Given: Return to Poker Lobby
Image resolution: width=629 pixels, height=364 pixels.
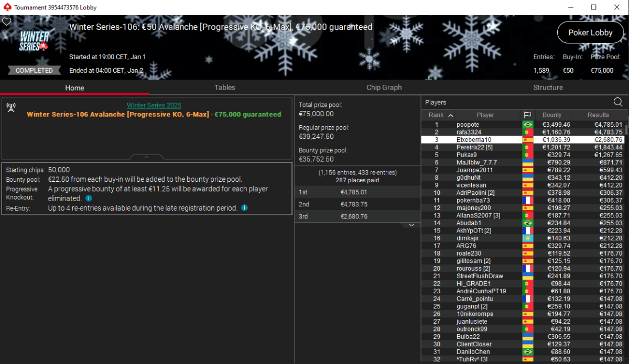Looking at the screenshot, I should coord(590,32).
